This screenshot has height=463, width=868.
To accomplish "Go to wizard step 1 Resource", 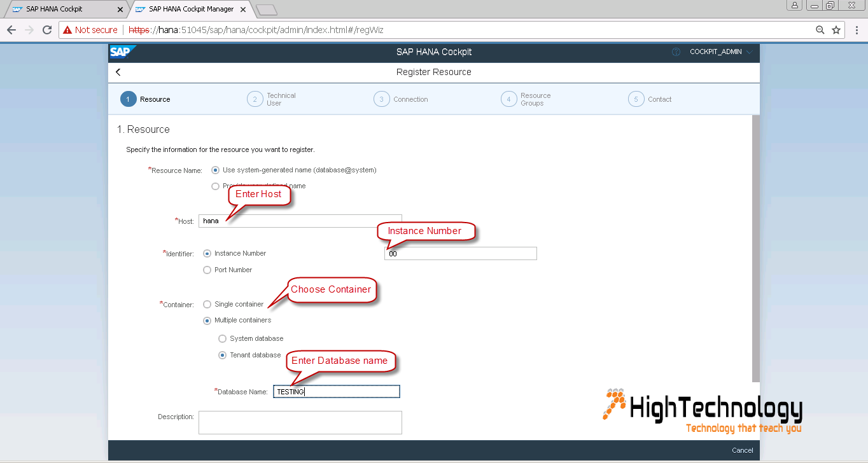I will coord(145,99).
